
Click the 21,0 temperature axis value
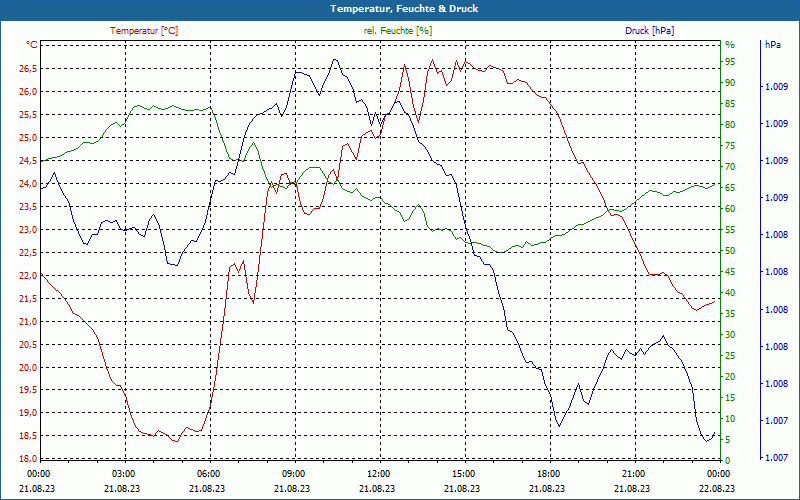pos(29,321)
